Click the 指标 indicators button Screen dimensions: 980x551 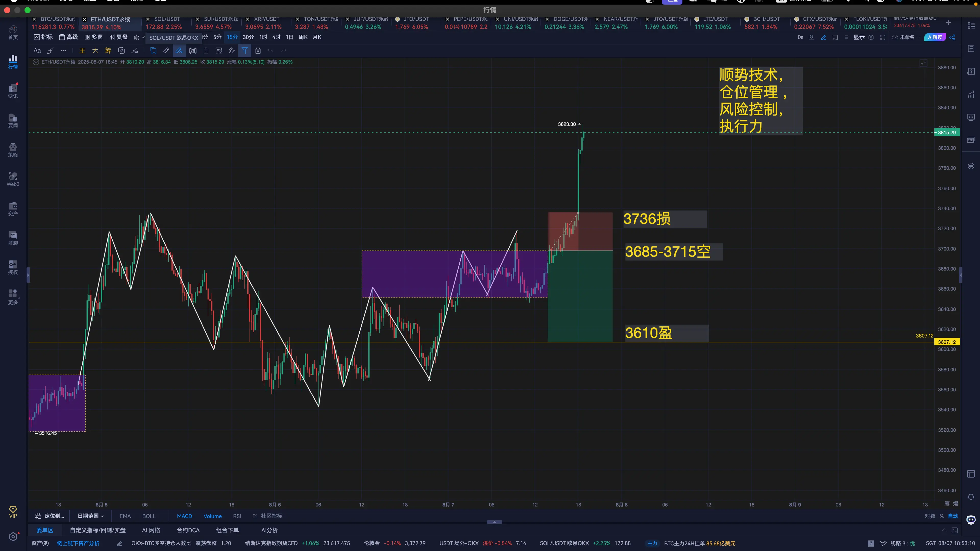pyautogui.click(x=43, y=37)
